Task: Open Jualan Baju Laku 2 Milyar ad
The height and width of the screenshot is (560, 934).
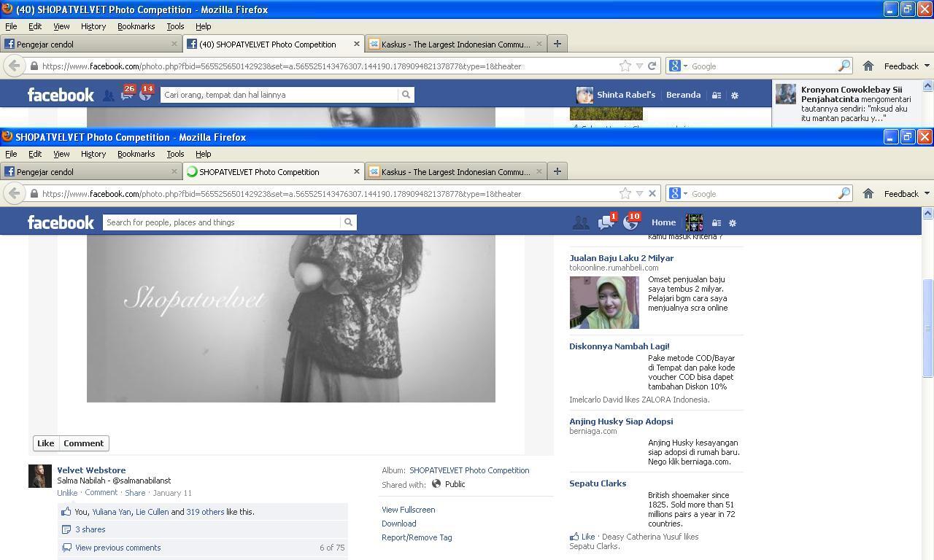Action: [622, 258]
